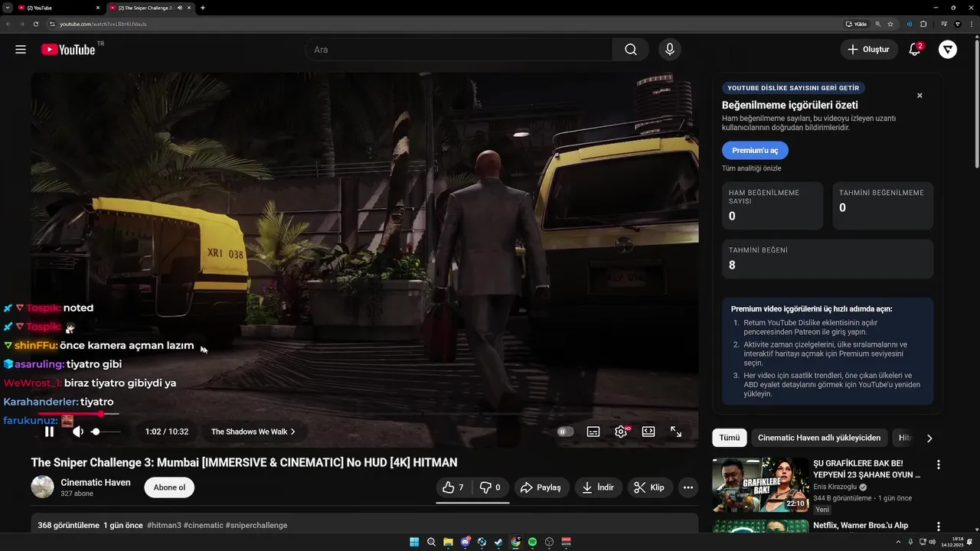This screenshot has height=551, width=980.
Task: Click the #sniperchallenge hashtag
Action: 256,526
